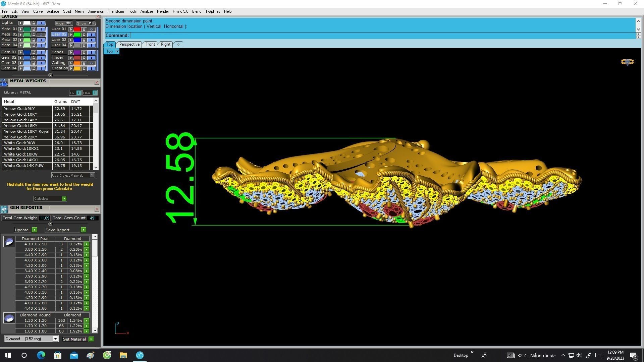The image size is (644, 362).
Task: Toggle visibility of Metal 02 layer
Action: (x=41, y=35)
